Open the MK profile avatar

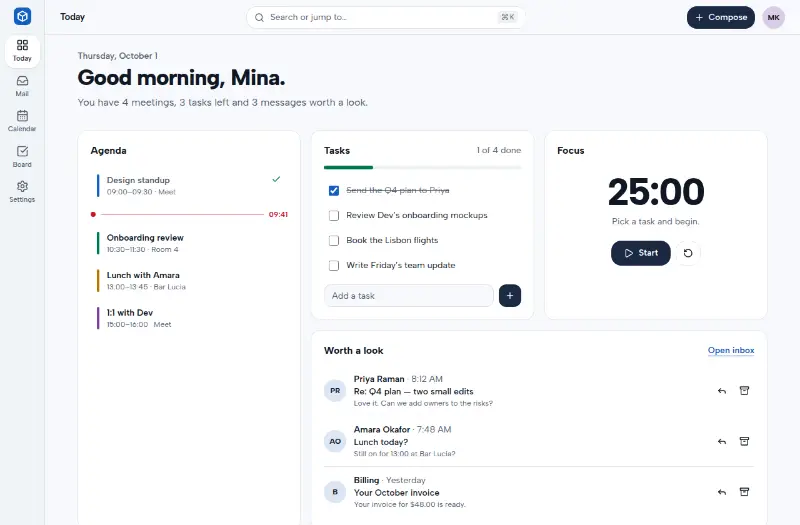pos(773,17)
